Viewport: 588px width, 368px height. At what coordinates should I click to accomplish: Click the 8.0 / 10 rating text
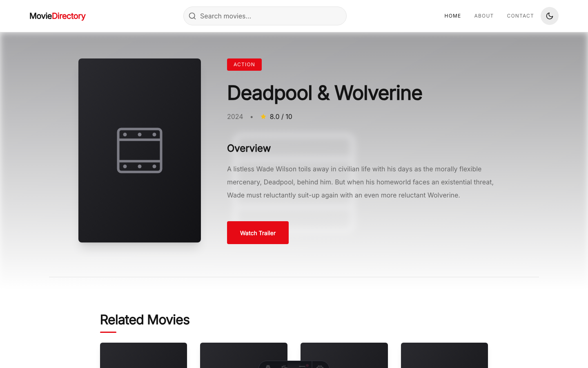281,117
